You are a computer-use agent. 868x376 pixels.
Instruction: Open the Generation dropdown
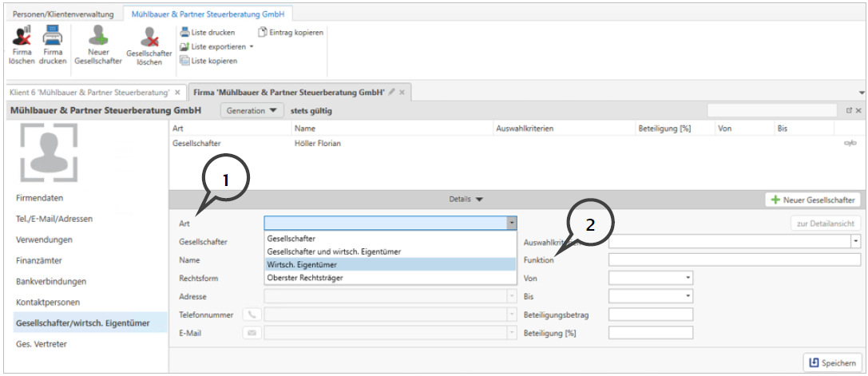pyautogui.click(x=252, y=110)
